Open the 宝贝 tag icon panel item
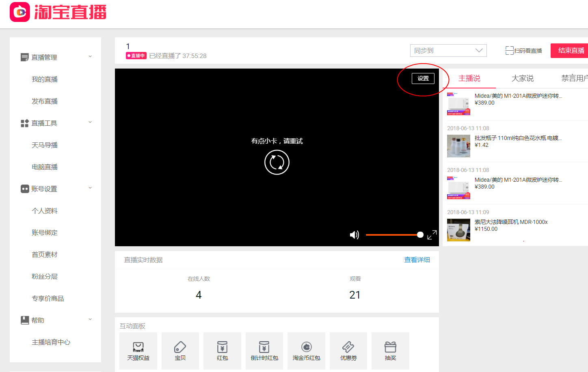 180,351
